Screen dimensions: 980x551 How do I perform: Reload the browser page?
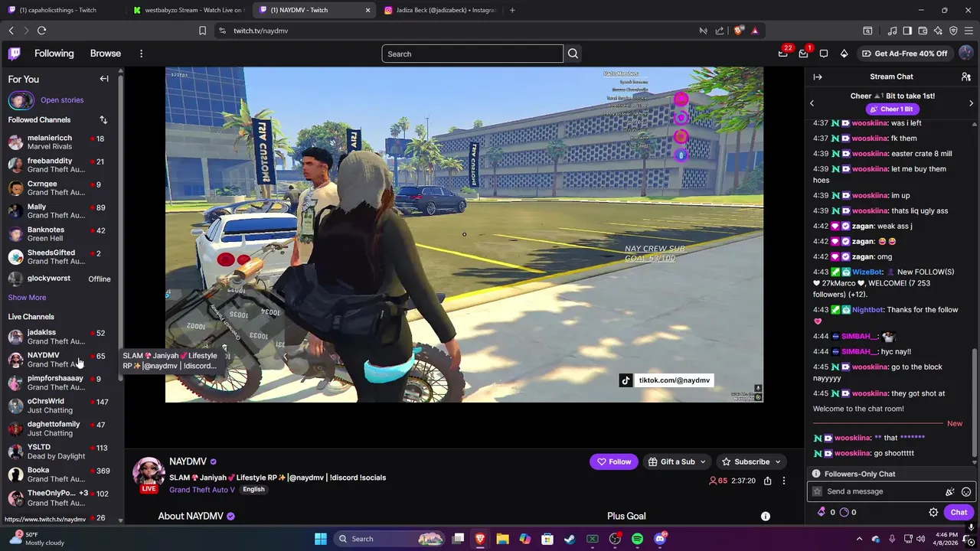point(41,31)
